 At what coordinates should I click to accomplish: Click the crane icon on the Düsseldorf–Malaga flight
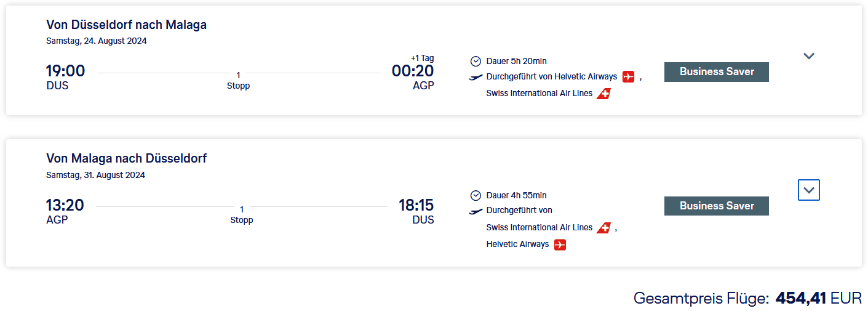pyautogui.click(x=476, y=77)
